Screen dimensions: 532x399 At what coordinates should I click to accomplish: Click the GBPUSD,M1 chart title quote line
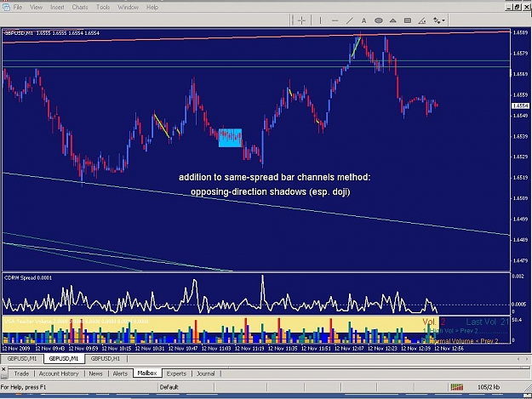tap(52, 33)
